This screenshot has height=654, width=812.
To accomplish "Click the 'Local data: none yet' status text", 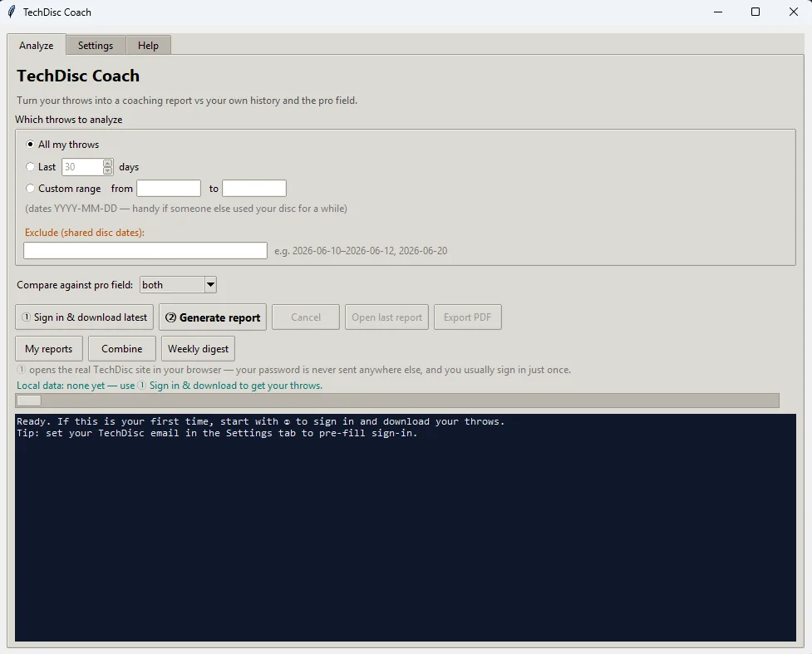I will 170,386.
